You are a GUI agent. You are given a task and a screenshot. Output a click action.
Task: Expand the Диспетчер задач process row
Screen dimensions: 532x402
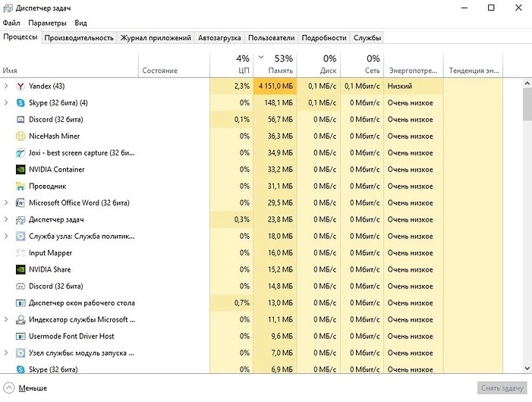click(x=6, y=220)
